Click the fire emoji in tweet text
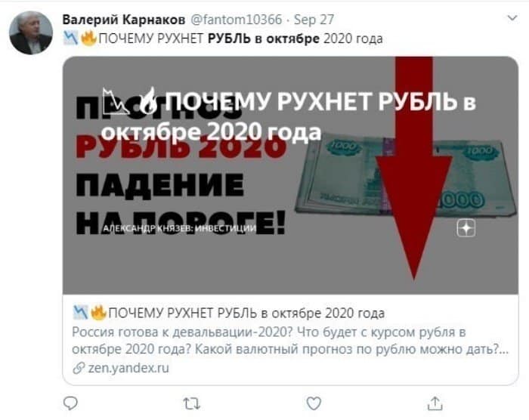The image size is (529, 420). (x=88, y=39)
